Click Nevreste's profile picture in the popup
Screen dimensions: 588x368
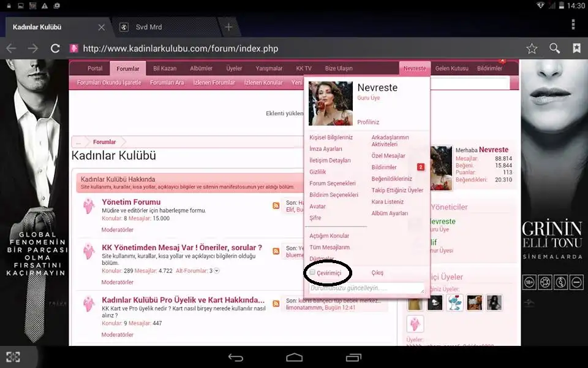coord(331,103)
